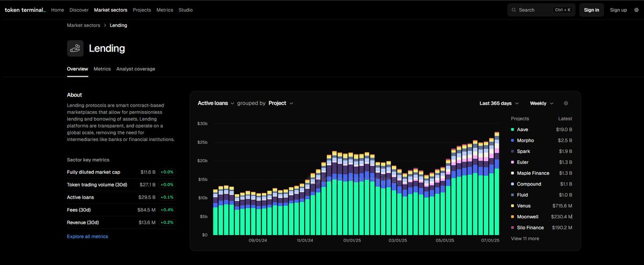
Task: Select Morpho in the projects legend
Action: click(x=526, y=141)
